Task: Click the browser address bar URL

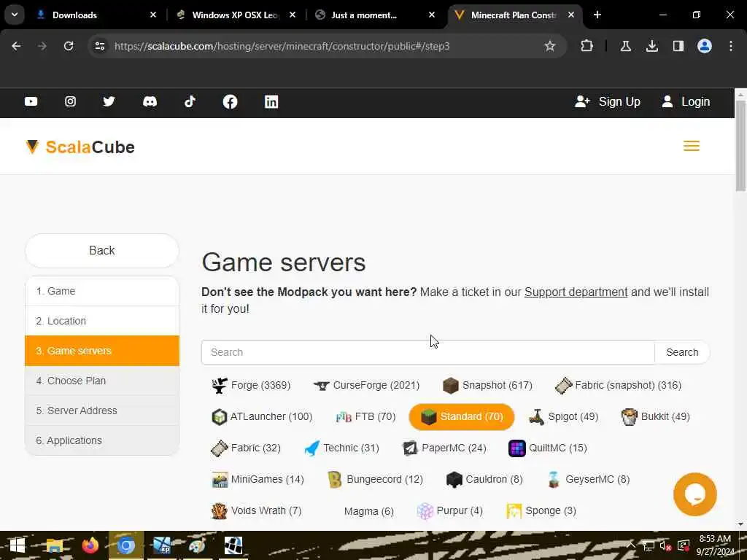Action: click(282, 46)
